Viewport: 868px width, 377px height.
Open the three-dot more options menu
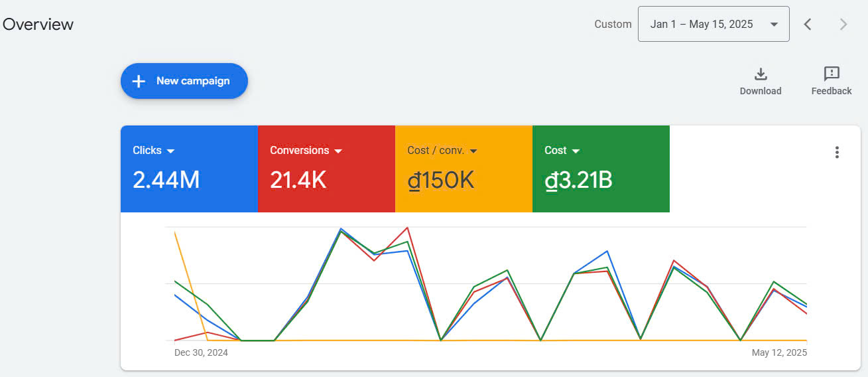click(x=837, y=152)
